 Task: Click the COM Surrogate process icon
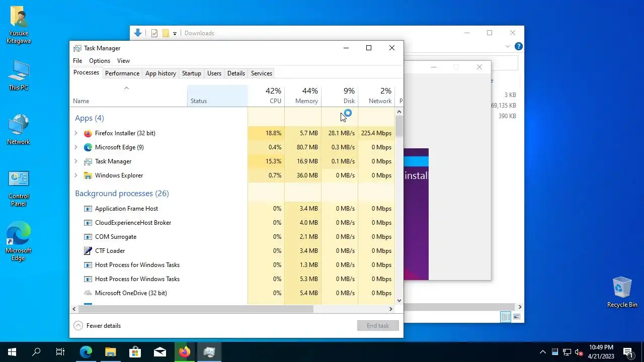(88, 237)
